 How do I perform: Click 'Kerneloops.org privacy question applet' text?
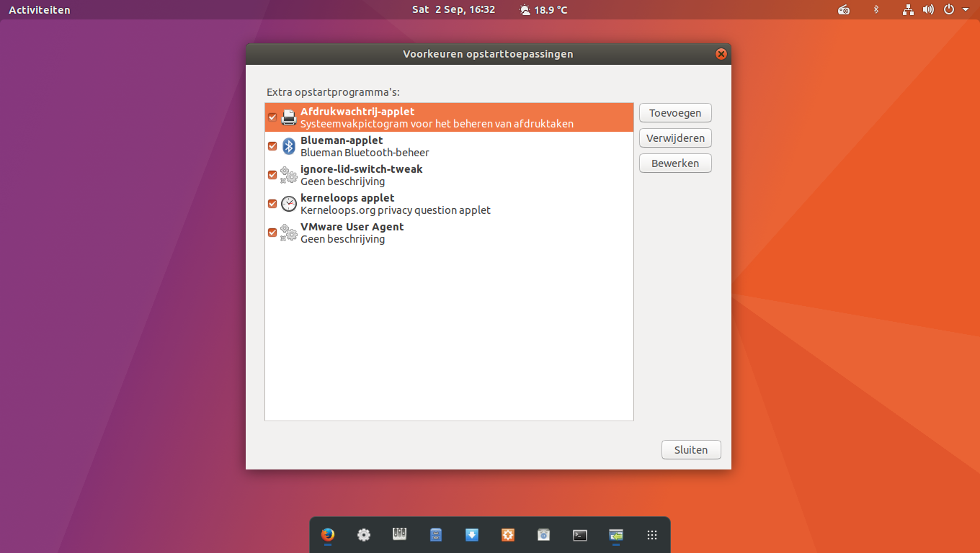point(396,210)
